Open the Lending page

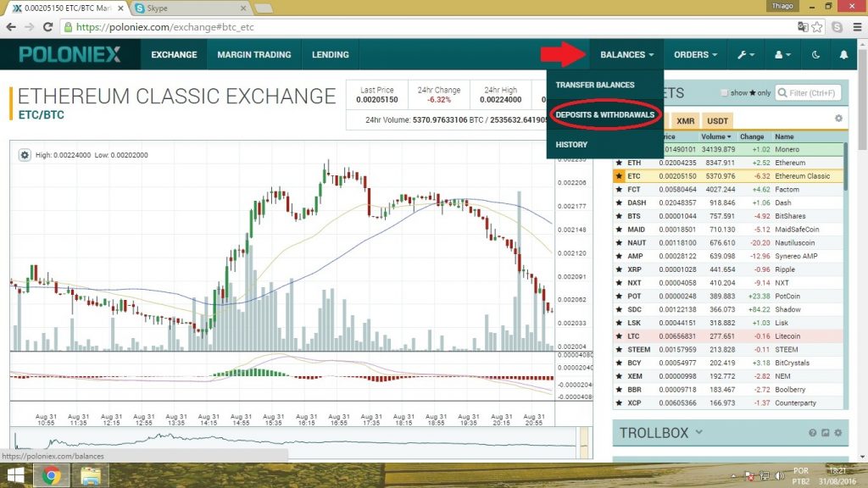[330, 55]
